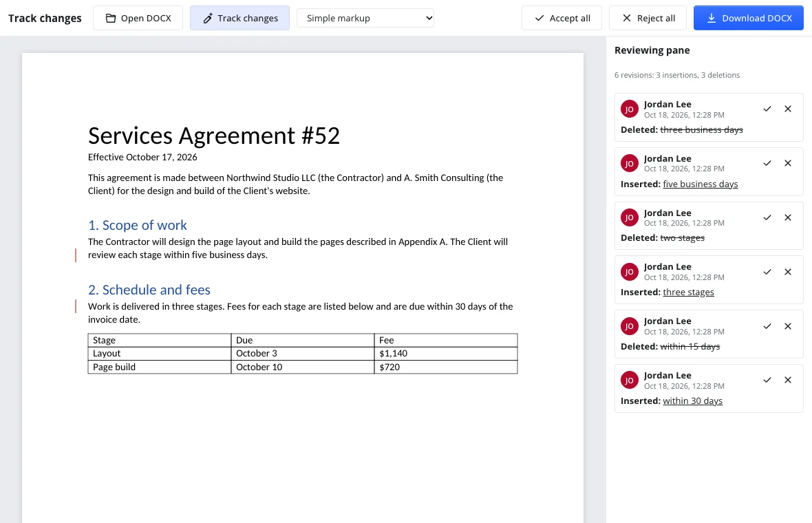The height and width of the screenshot is (523, 812).
Task: Click the 'October 3' table cell
Action: click(x=302, y=354)
